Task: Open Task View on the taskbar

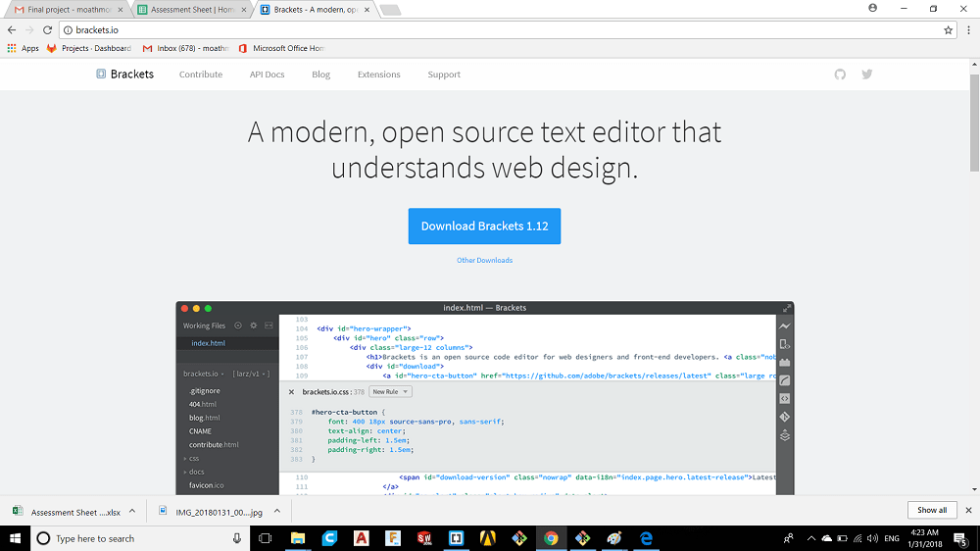Action: (265, 538)
